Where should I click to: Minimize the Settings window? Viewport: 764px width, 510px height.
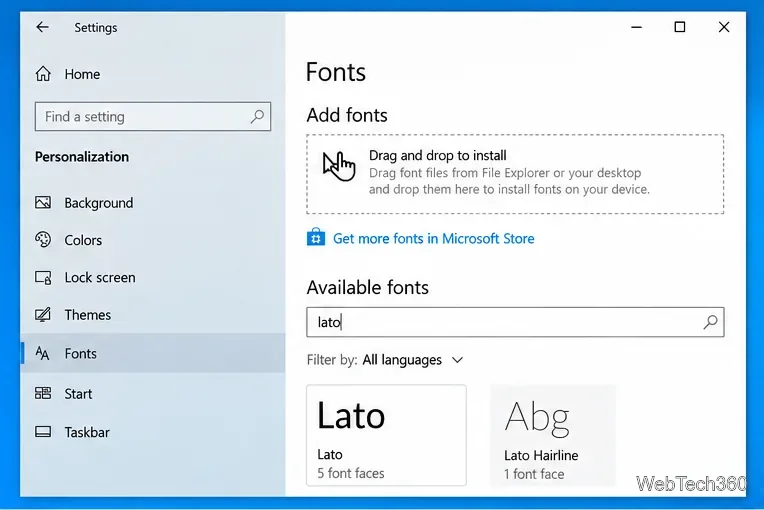pos(636,27)
